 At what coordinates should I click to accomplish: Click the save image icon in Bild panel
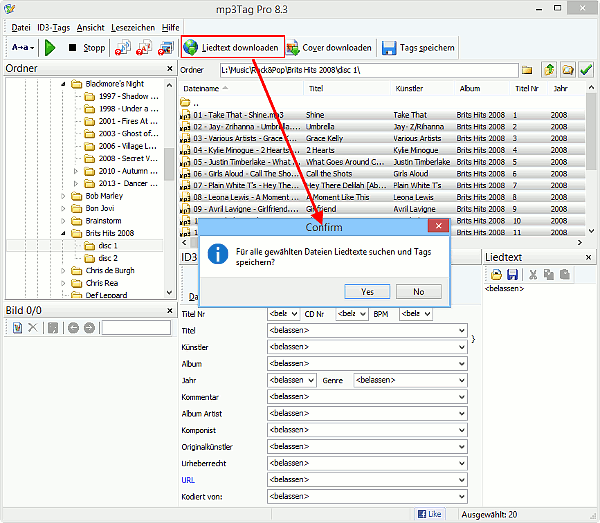tap(53, 328)
